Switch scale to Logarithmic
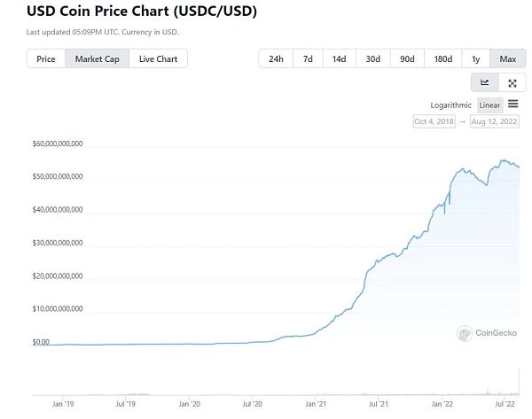Screen dimensions: 532x419 point(451,105)
